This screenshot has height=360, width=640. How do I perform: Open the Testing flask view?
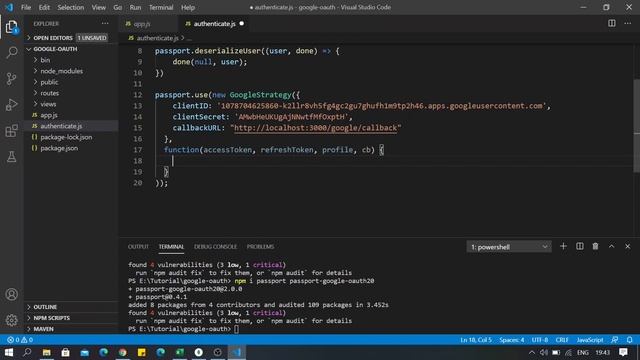(11, 156)
